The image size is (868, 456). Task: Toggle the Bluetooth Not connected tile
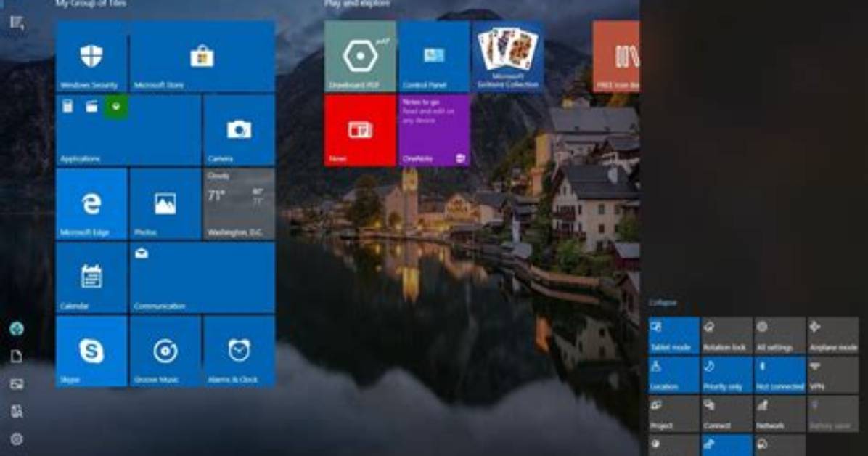tap(780, 375)
